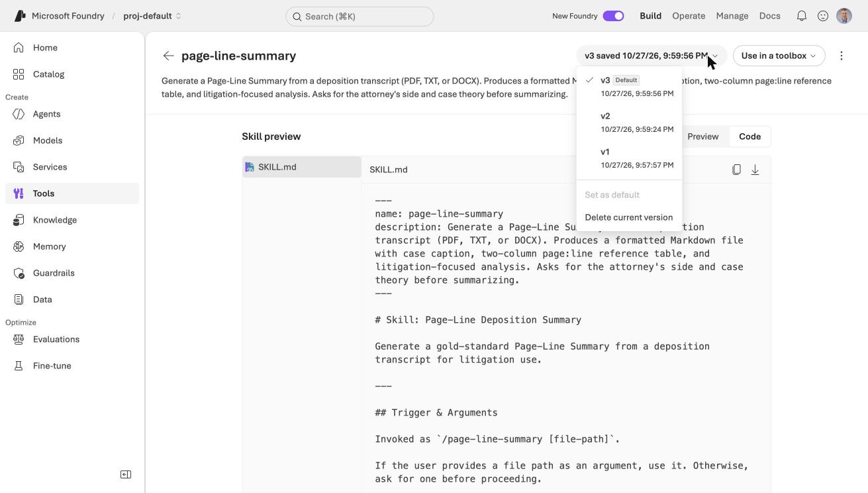The image size is (868, 493).
Task: Select version v2 from the list
Action: 629,123
